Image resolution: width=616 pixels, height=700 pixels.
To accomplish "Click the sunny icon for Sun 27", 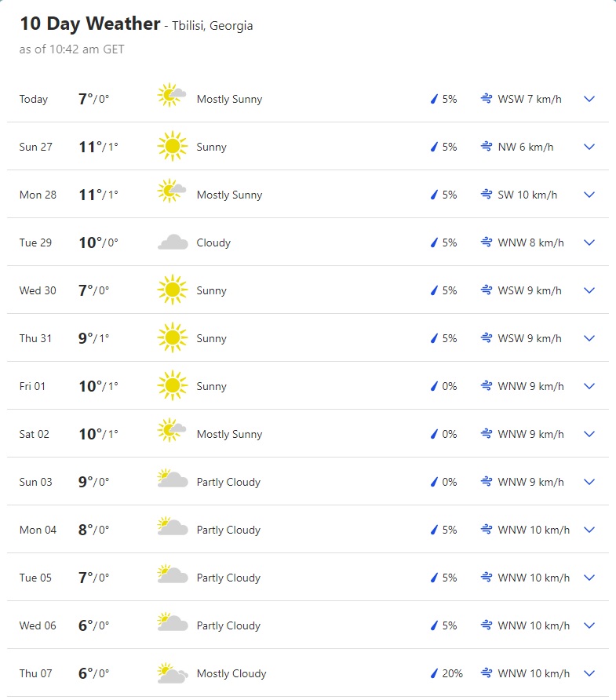I will coord(172,147).
